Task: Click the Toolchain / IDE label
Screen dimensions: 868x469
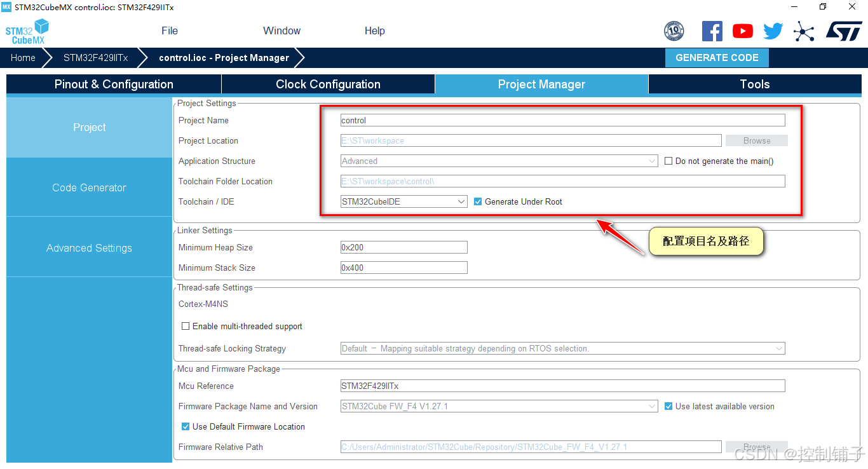Action: 206,201
